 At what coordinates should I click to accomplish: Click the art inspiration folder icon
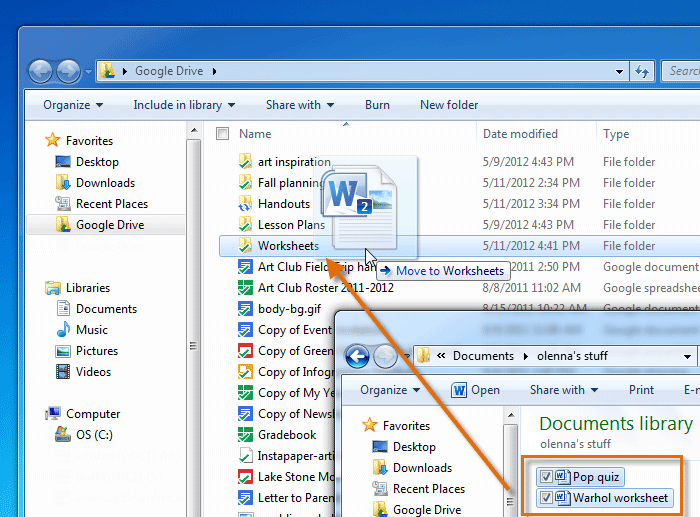click(x=245, y=161)
